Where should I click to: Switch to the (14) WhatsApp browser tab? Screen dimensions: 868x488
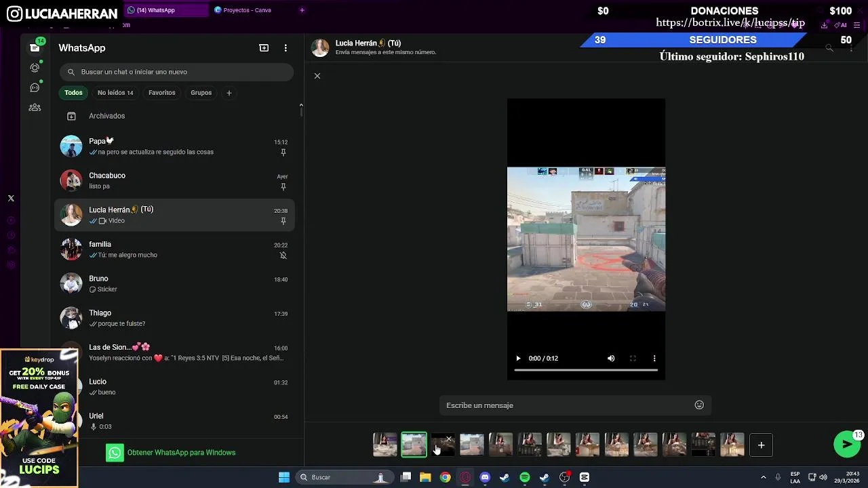pos(166,10)
